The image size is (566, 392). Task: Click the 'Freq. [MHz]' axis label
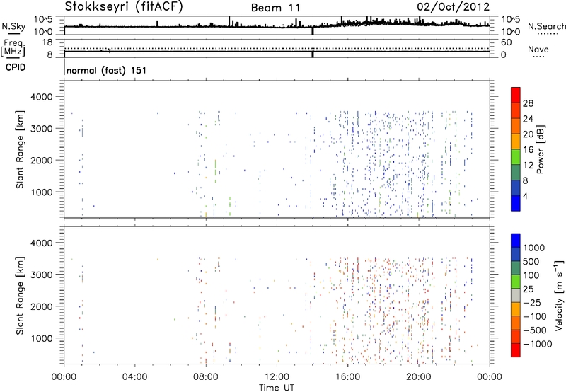13,48
